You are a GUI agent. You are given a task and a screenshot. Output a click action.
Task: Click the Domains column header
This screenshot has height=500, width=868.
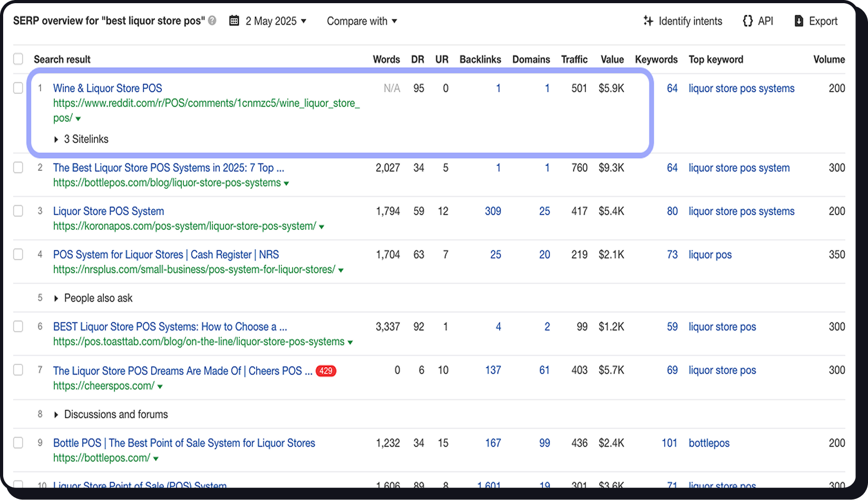coord(531,59)
